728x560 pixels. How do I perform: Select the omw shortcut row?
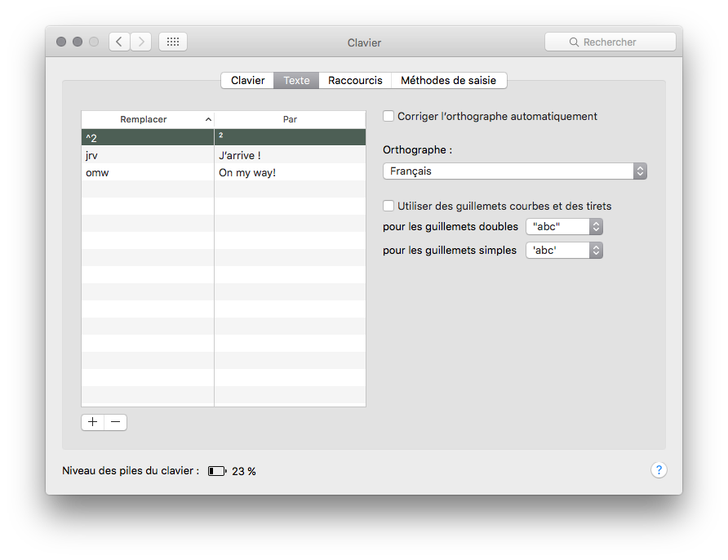[224, 172]
